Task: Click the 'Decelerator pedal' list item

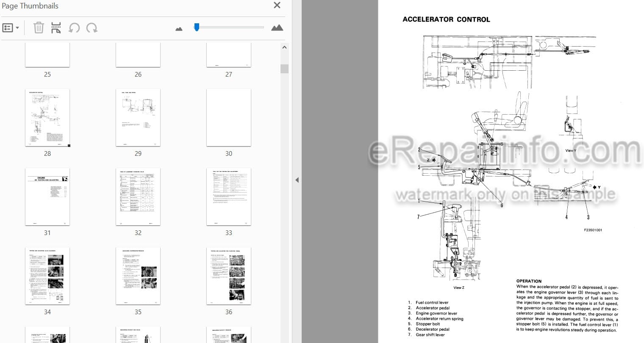Action: click(433, 329)
